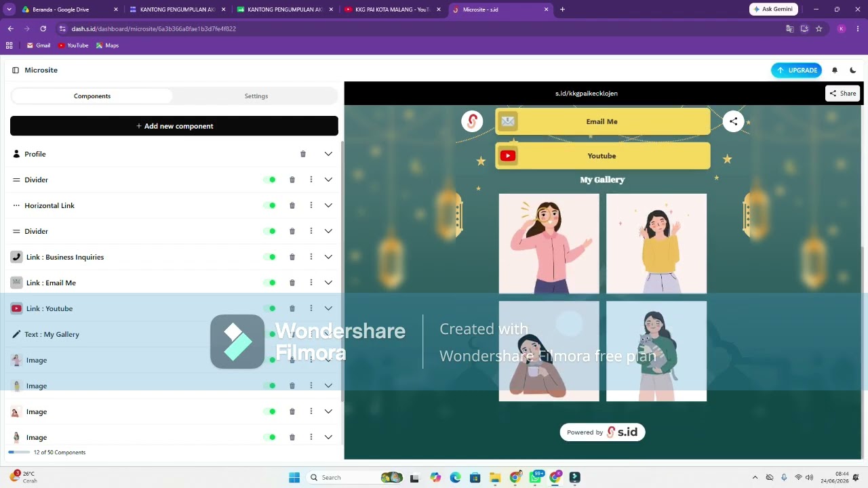Delete the Link : Youtube component
The width and height of the screenshot is (868, 488).
tap(292, 308)
